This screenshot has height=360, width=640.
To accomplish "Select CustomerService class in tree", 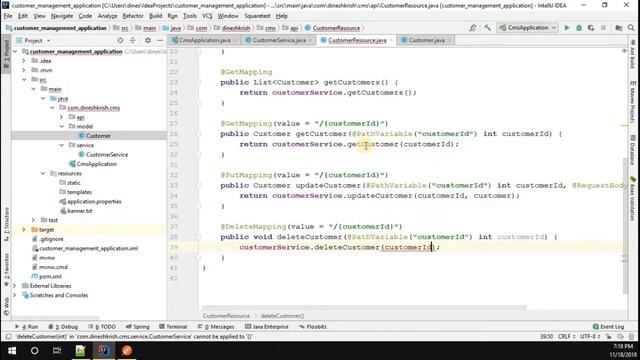I will point(107,155).
